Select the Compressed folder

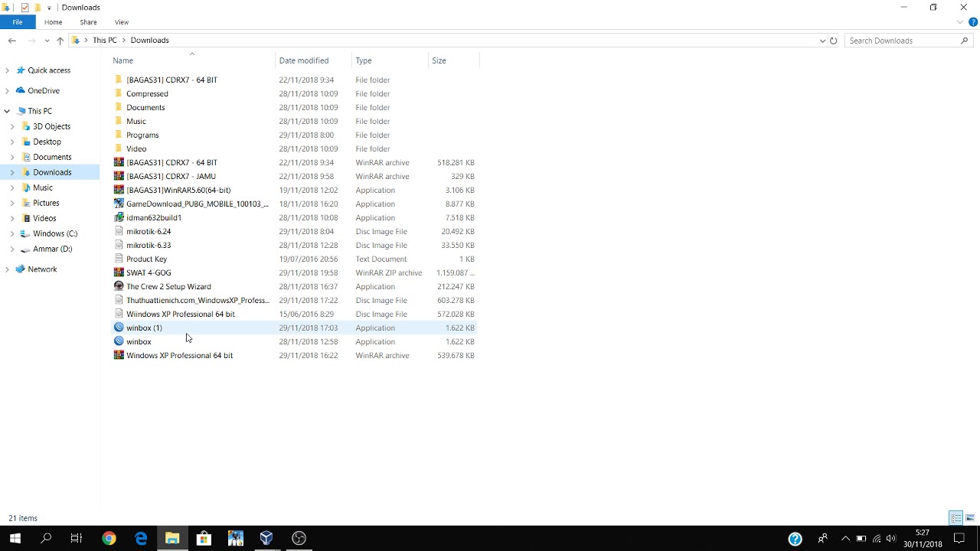[147, 93]
